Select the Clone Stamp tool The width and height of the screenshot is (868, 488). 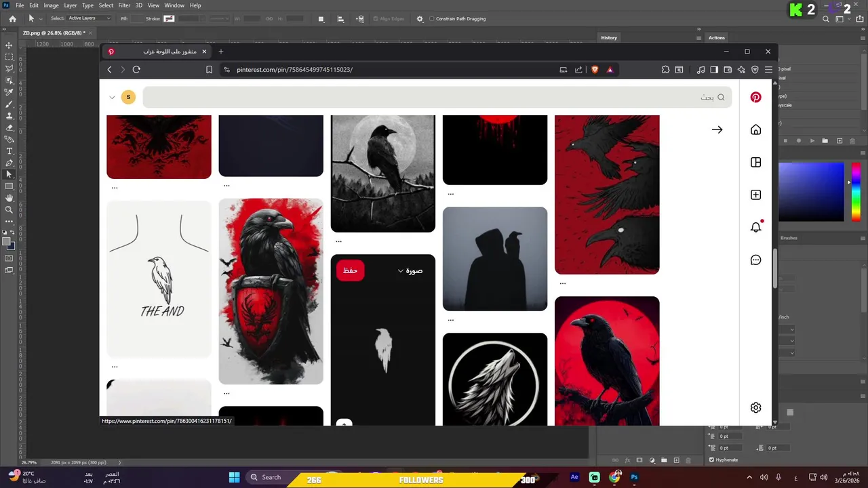coord(9,116)
